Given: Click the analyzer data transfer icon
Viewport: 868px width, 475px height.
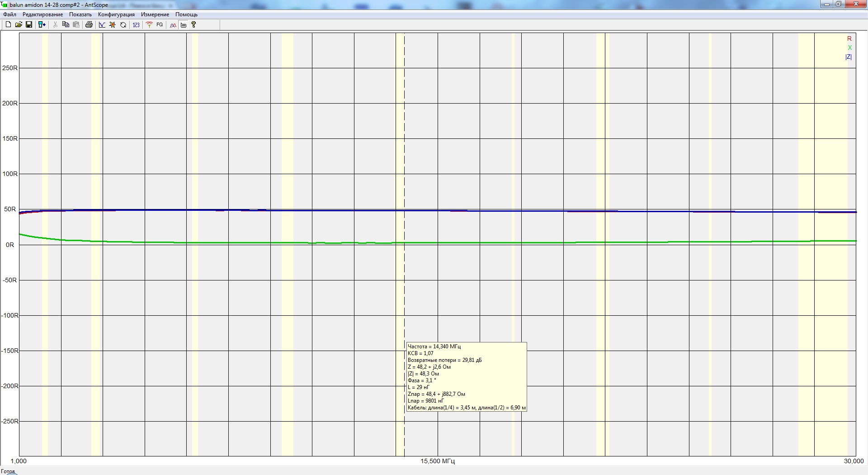Looking at the screenshot, I should point(42,25).
